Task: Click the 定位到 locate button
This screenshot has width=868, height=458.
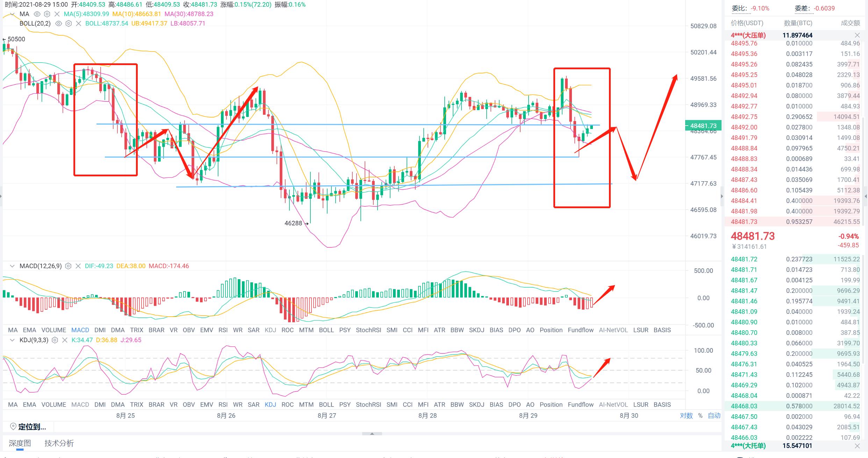Action: [x=28, y=427]
